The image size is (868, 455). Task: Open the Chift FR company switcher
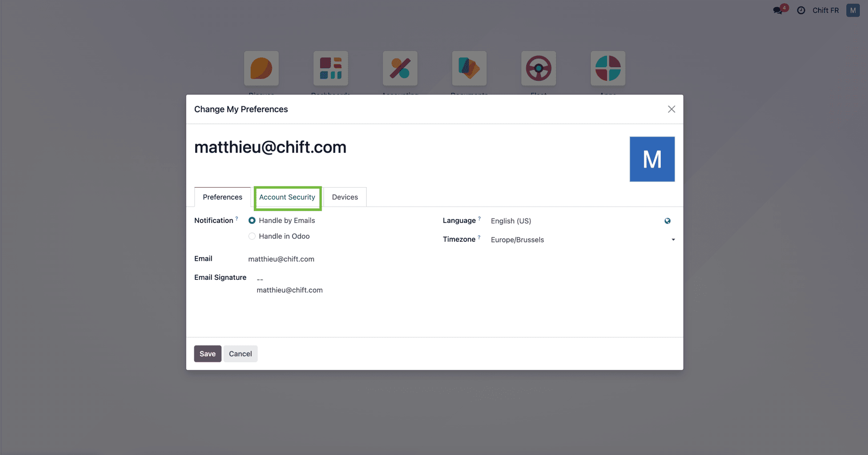click(x=826, y=10)
